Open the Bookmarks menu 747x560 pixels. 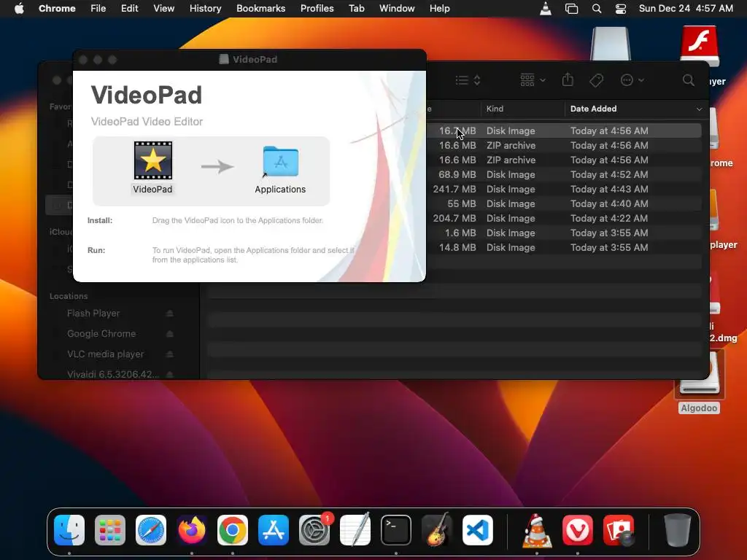tap(260, 8)
